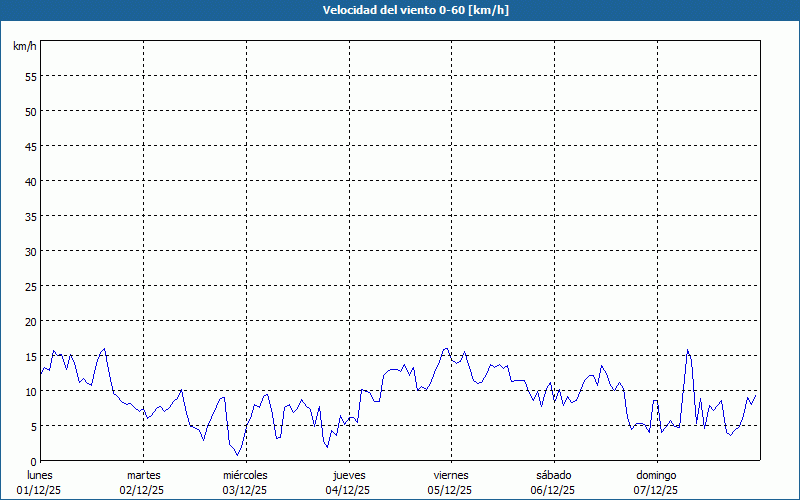
Task: Select the 'miércoles' day label
Action: pyautogui.click(x=245, y=475)
